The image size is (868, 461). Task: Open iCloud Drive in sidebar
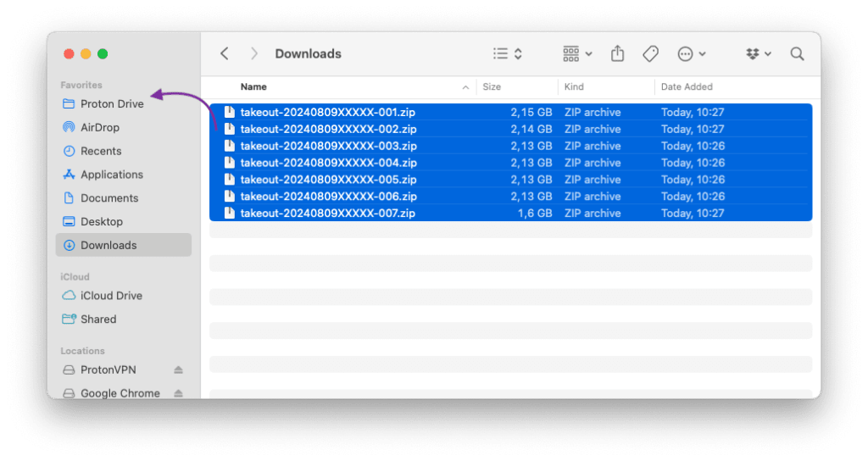pos(124,296)
